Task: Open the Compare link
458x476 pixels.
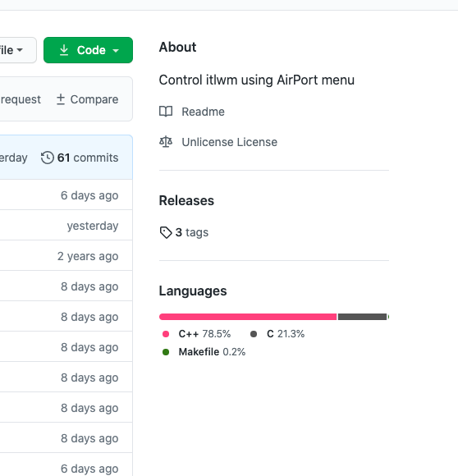Action: pyautogui.click(x=87, y=99)
